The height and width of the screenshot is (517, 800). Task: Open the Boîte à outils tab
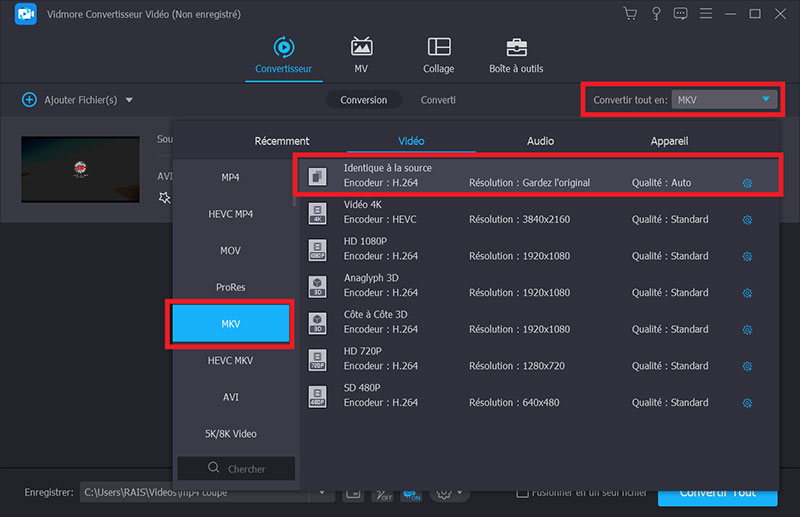click(x=516, y=56)
